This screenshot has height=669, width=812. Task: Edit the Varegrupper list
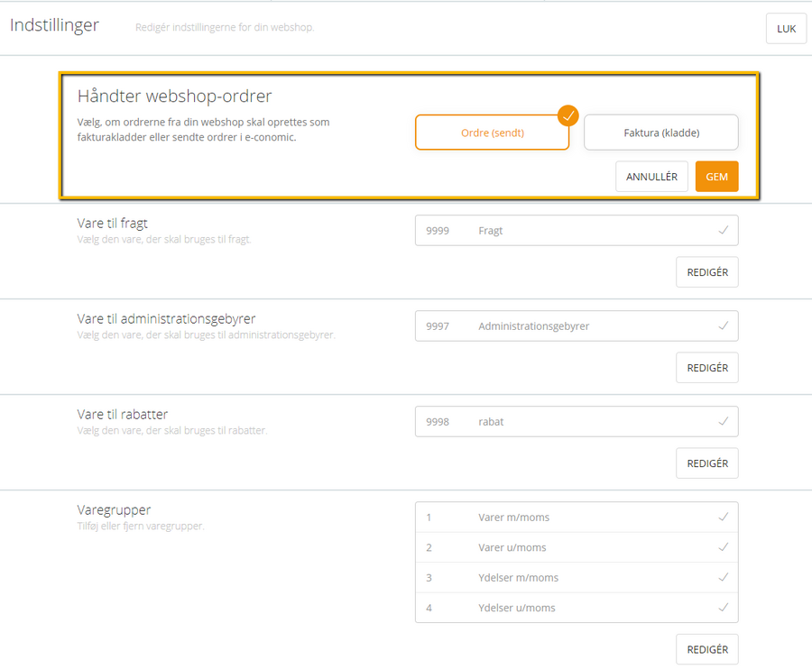coord(706,649)
